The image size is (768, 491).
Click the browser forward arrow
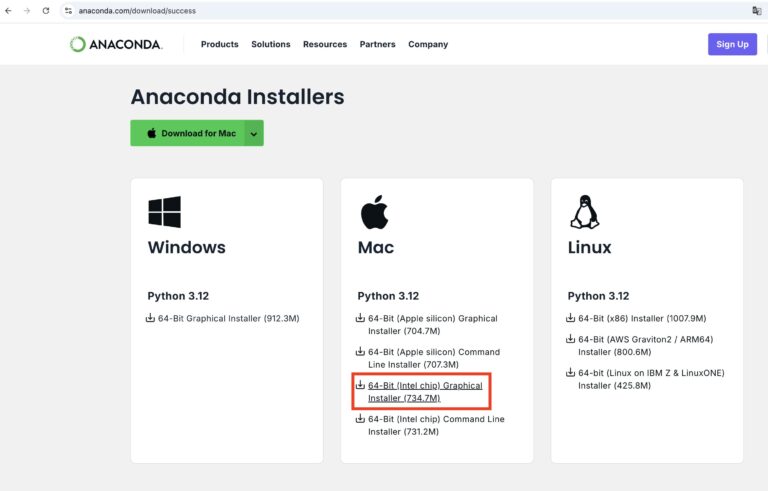click(27, 11)
